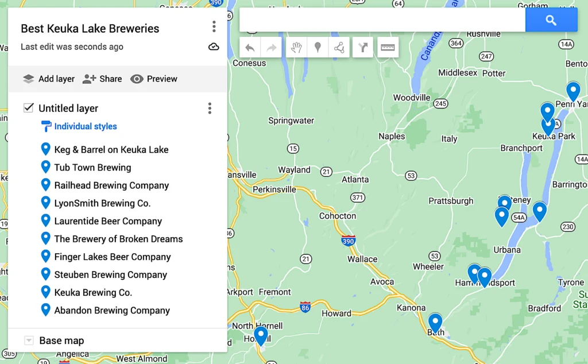588x364 pixels.
Task: Select Finger Lakes Beer Company entry
Action: [x=113, y=257]
